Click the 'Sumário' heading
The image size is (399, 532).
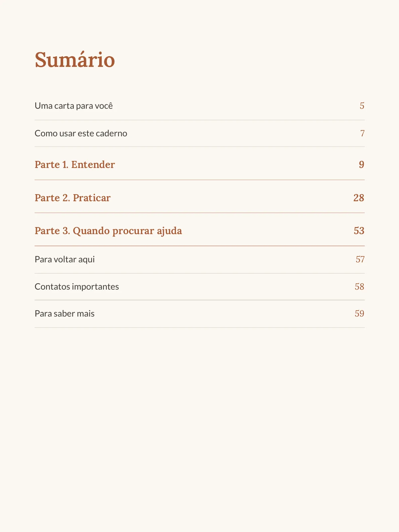click(75, 60)
